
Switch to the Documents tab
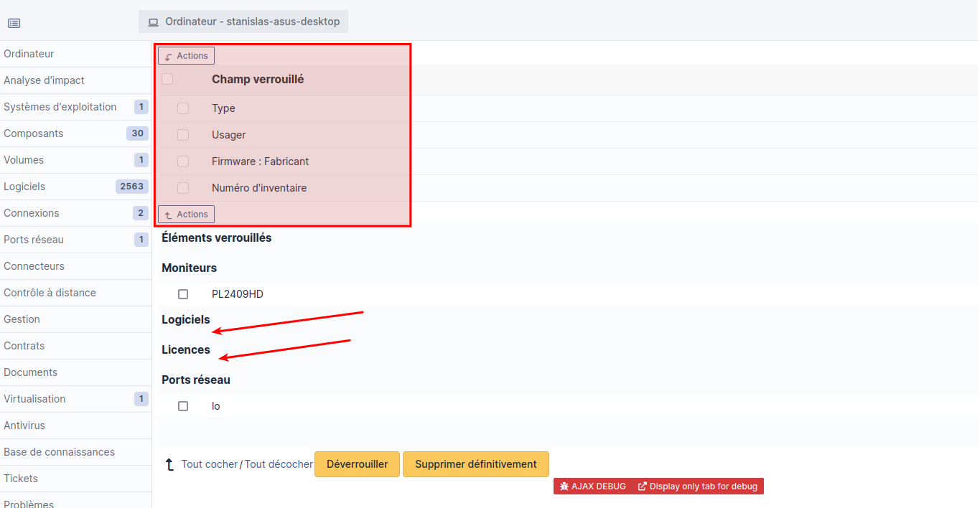point(75,372)
